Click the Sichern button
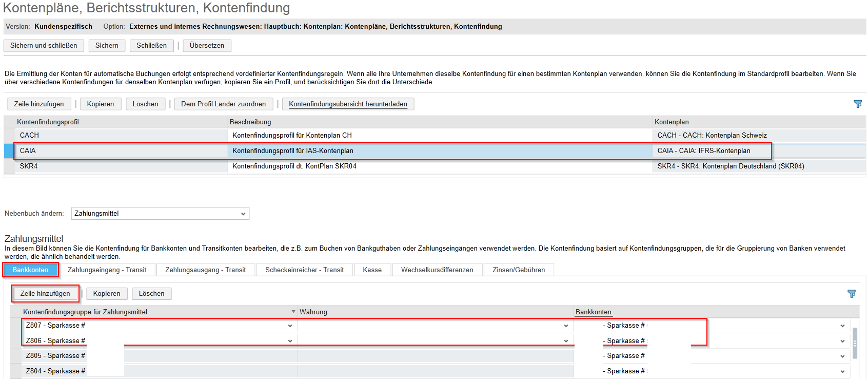 [x=107, y=46]
